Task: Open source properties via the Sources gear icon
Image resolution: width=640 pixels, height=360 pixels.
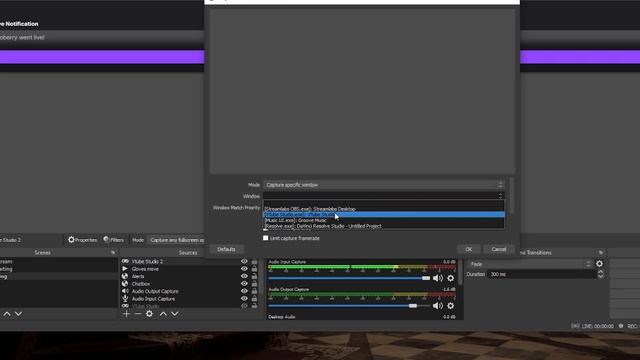Action: pos(149,313)
